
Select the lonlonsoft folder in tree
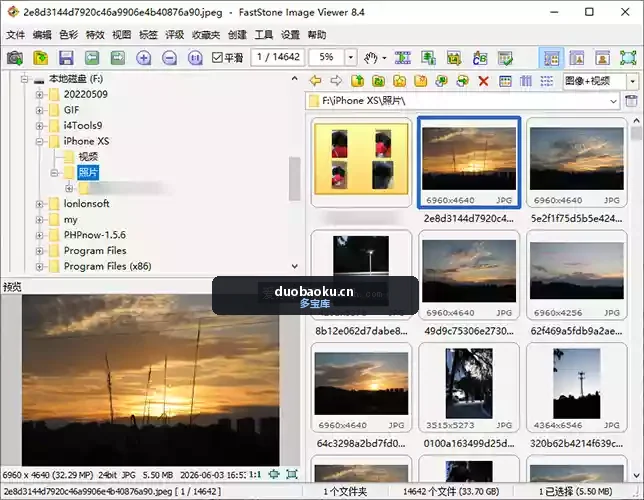(x=86, y=204)
